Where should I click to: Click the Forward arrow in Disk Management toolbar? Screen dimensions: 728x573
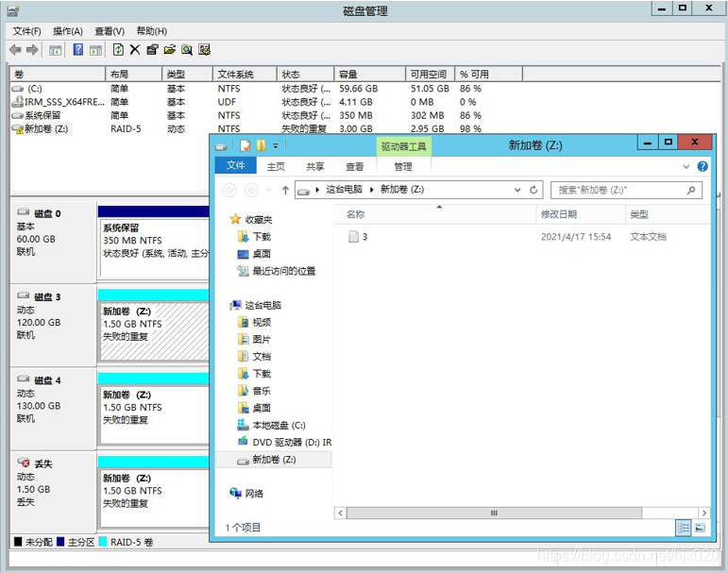[32, 50]
